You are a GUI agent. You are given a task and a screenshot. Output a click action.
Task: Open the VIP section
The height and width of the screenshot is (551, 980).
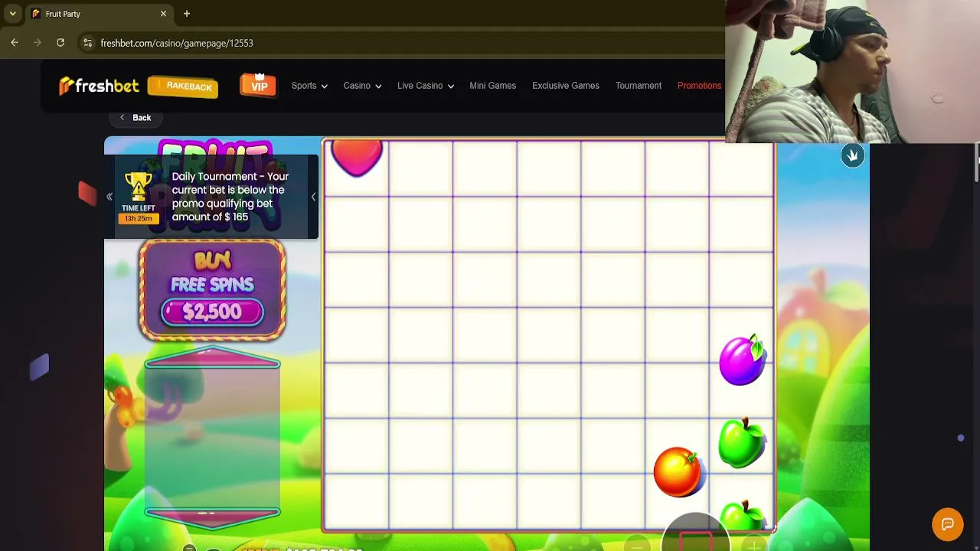[259, 85]
